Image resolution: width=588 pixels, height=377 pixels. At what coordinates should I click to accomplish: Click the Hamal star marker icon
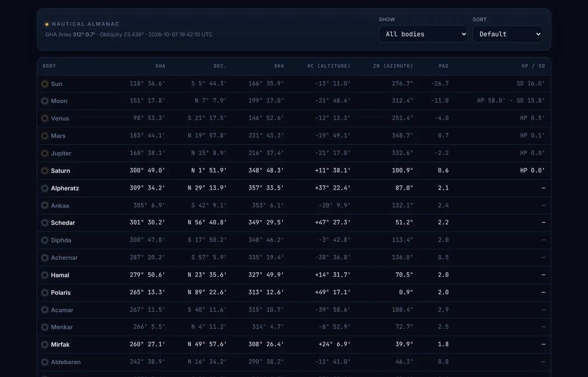coord(45,275)
